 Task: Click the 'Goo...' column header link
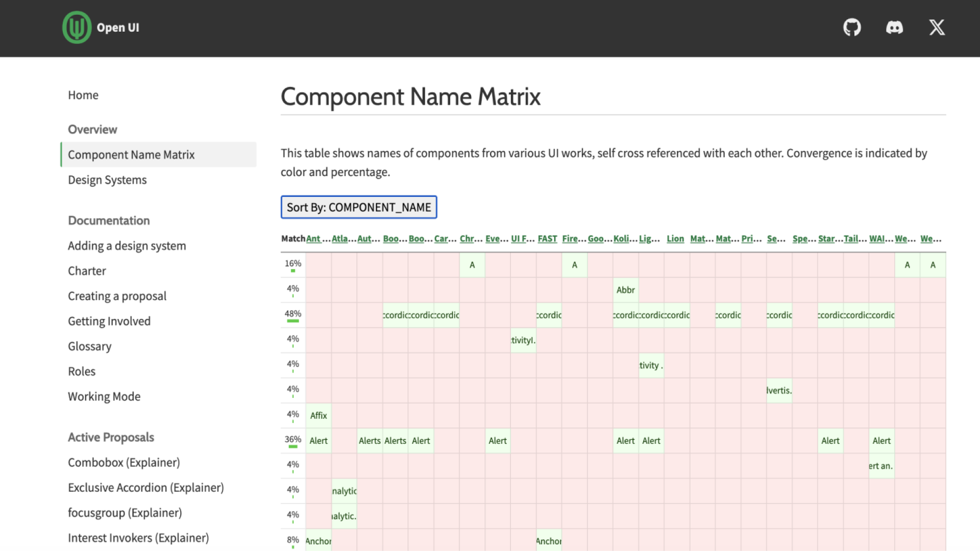[600, 239]
